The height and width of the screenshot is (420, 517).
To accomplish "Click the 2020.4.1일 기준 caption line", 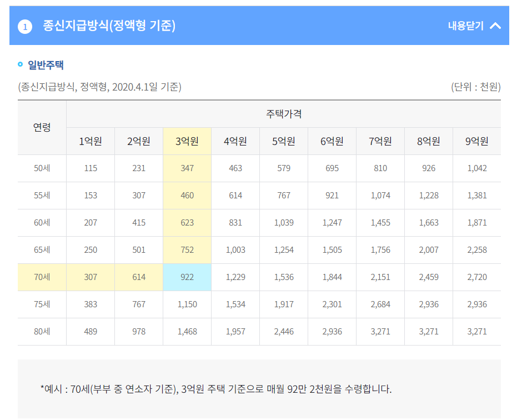I will point(99,87).
